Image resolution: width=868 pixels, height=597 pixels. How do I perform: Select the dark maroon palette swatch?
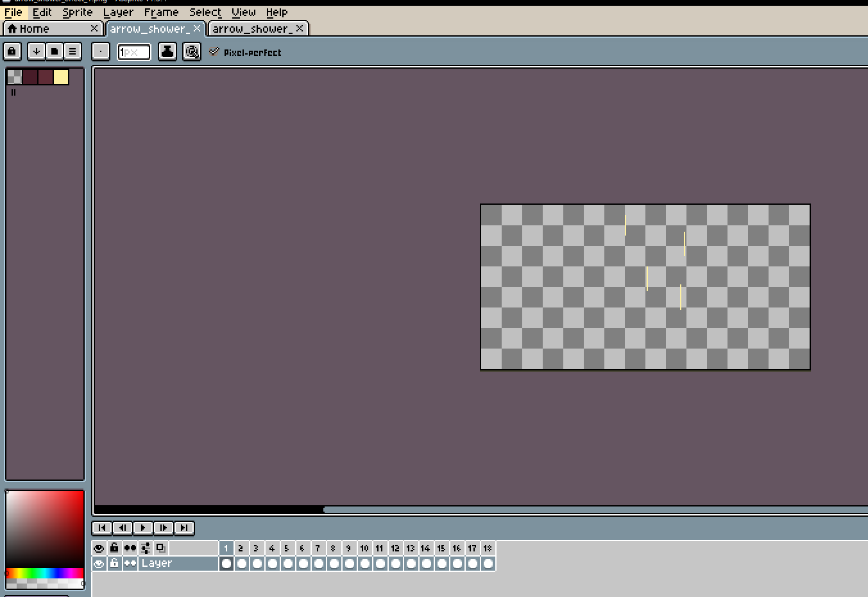(x=30, y=77)
